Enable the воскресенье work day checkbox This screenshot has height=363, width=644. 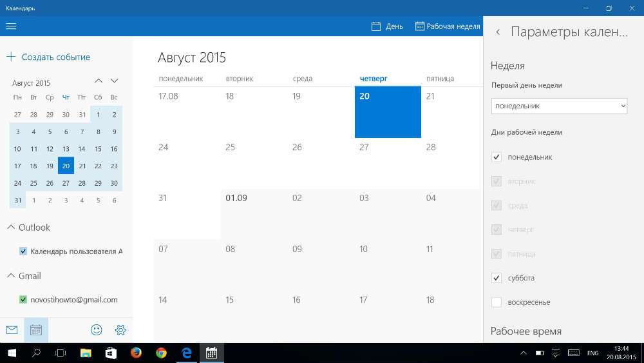(x=497, y=302)
